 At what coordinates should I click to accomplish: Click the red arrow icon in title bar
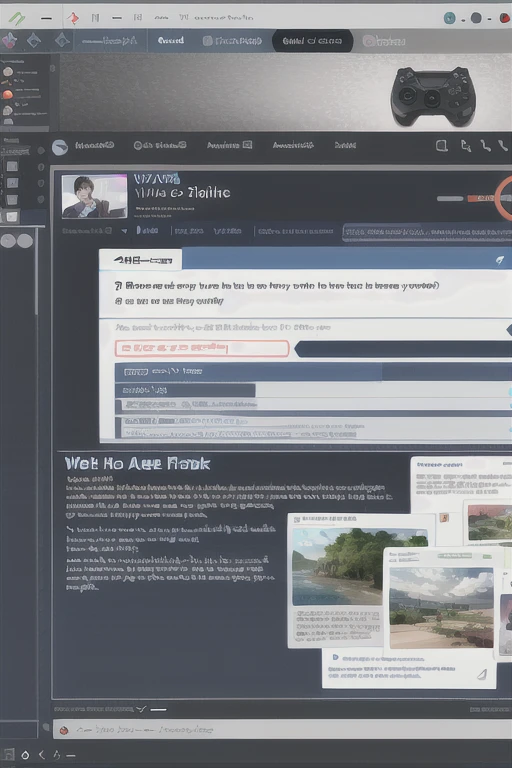tap(73, 18)
